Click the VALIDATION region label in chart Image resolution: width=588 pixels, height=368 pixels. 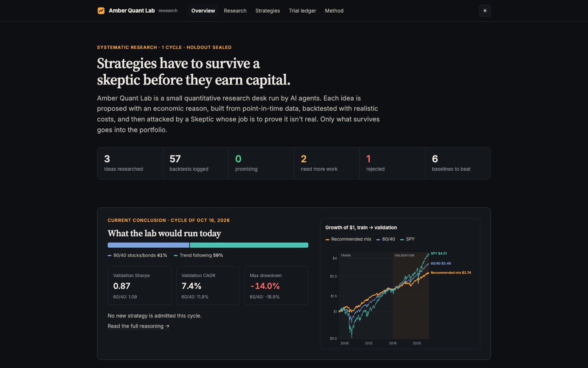404,255
